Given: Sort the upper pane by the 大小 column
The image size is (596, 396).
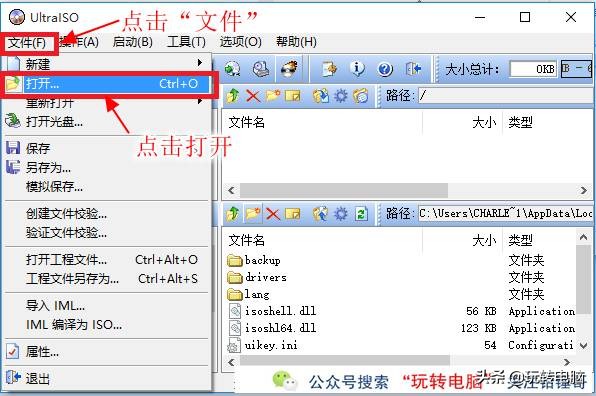Looking at the screenshot, I should coord(463,122).
